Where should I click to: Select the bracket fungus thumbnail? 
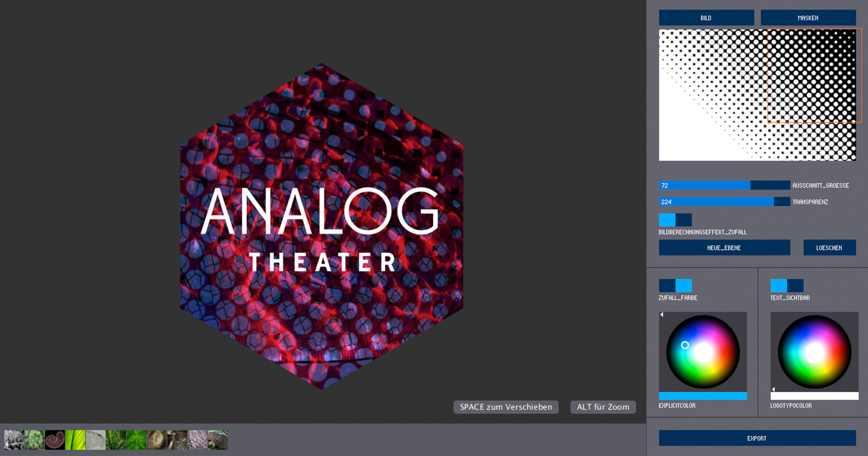(217, 440)
